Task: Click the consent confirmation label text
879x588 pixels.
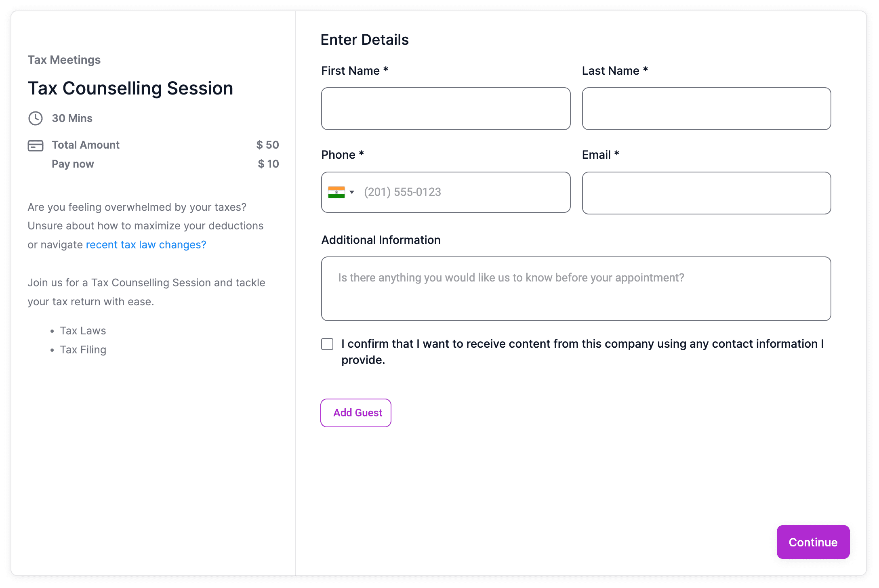Action: (582, 352)
